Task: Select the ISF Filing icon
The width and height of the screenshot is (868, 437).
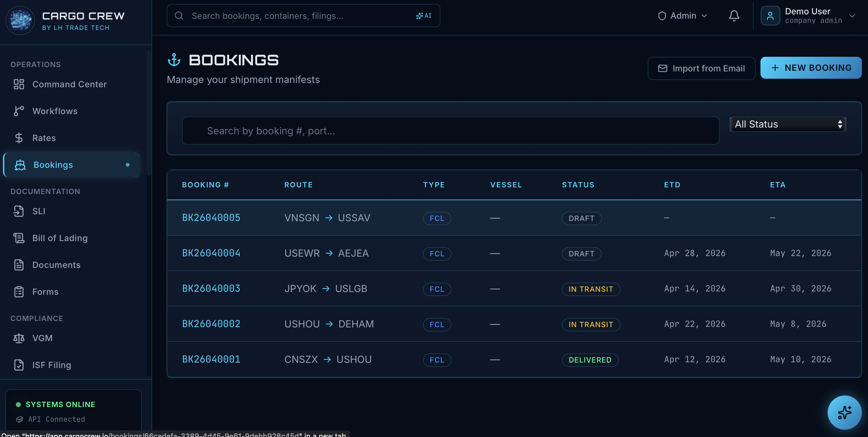Action: [19, 365]
